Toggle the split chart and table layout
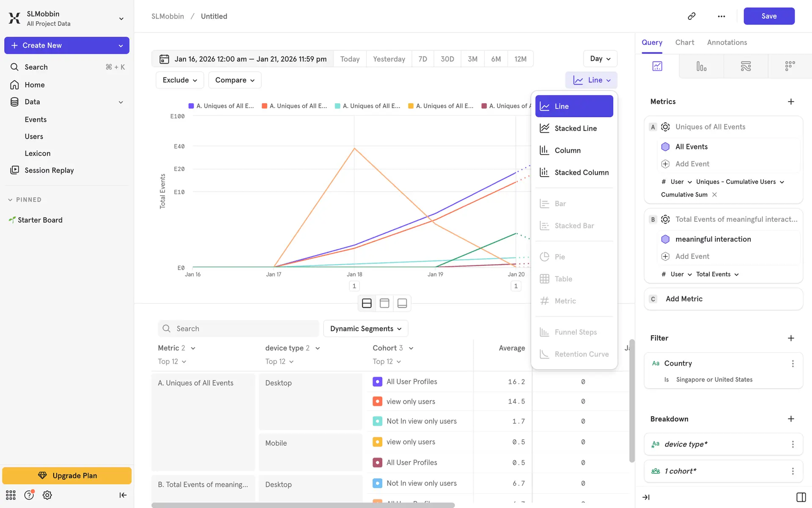Screen dimensions: 812x508 point(367,303)
